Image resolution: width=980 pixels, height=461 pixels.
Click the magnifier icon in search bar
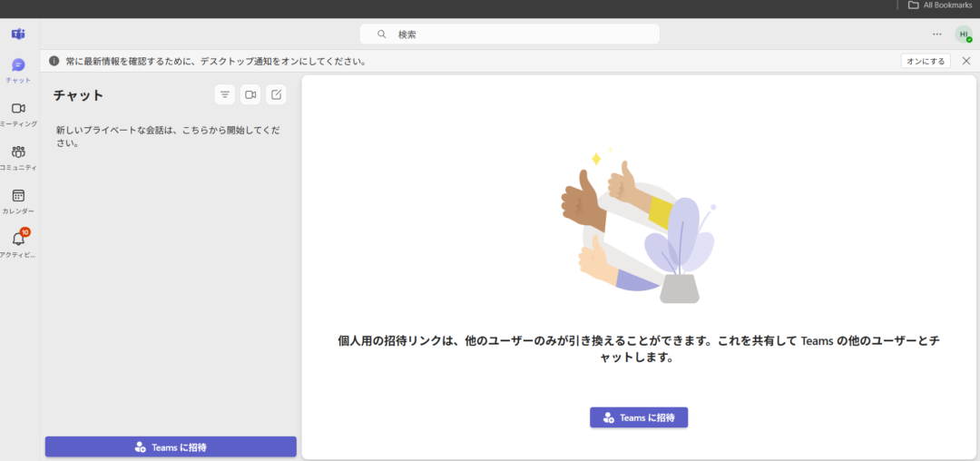pos(382,34)
